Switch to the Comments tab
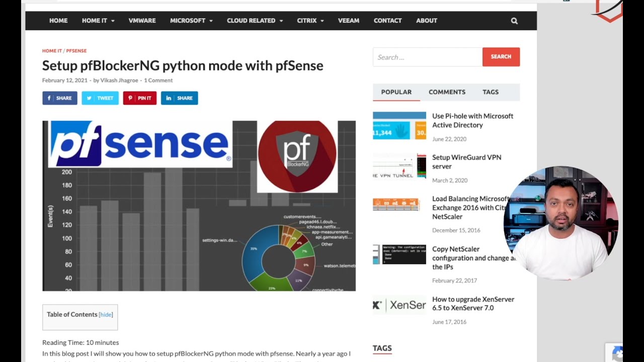The width and height of the screenshot is (644, 362). 447,92
